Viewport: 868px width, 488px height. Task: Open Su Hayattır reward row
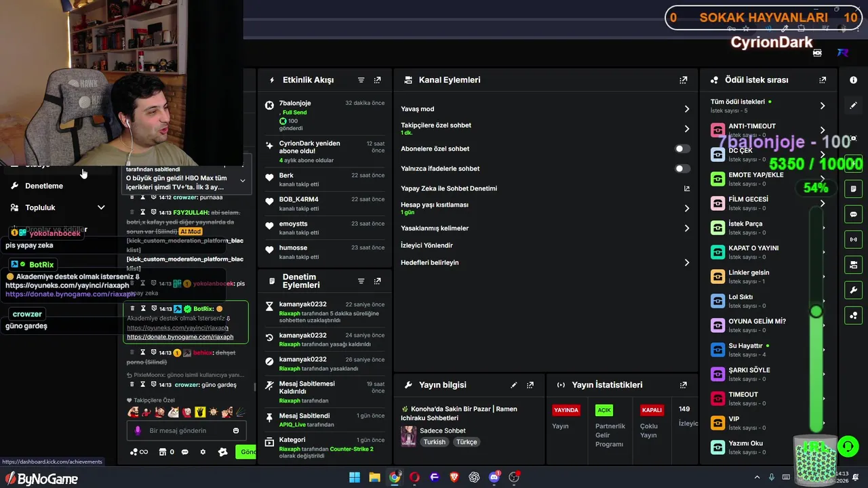coord(768,350)
